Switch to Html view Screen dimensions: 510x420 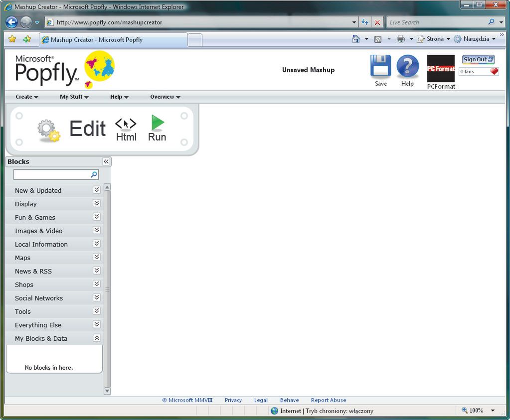click(126, 130)
